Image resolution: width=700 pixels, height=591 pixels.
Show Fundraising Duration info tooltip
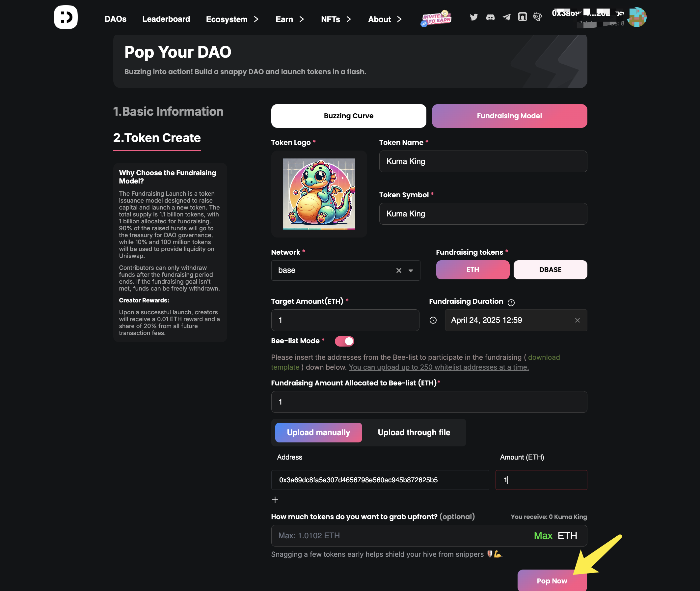tap(511, 302)
